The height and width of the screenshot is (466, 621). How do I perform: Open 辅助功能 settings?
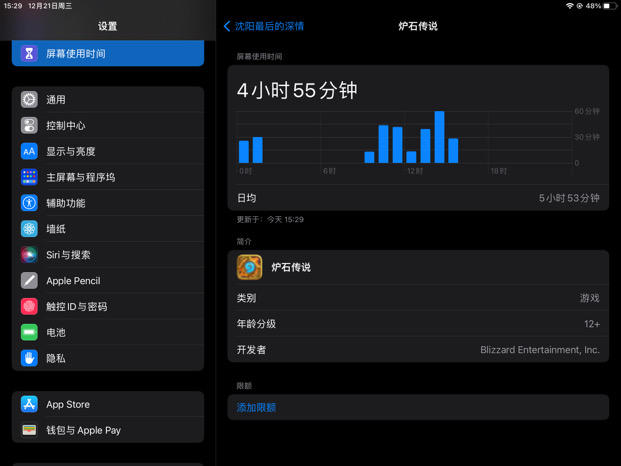click(x=108, y=203)
